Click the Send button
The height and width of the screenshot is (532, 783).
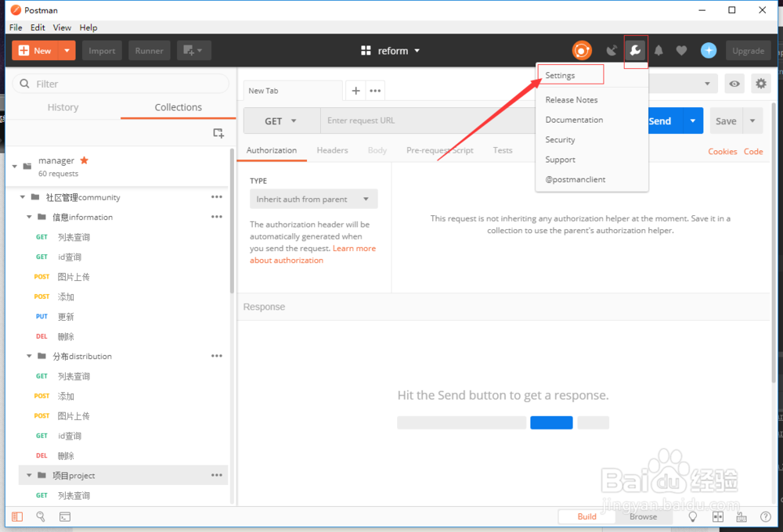[x=660, y=120]
